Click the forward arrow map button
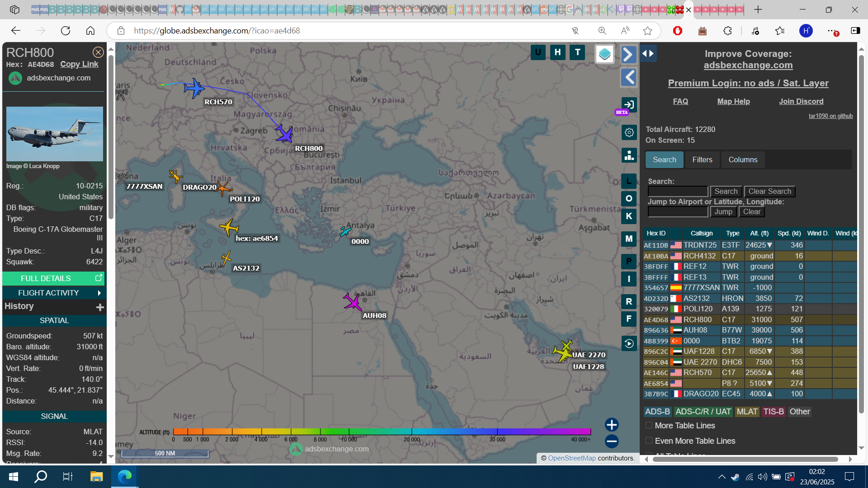Image resolution: width=868 pixels, height=488 pixels. click(629, 54)
